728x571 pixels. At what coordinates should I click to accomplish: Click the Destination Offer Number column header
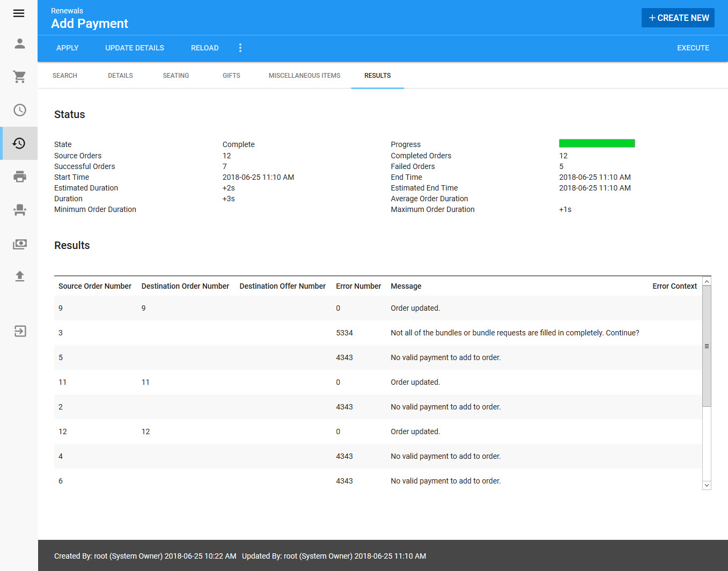pyautogui.click(x=282, y=286)
